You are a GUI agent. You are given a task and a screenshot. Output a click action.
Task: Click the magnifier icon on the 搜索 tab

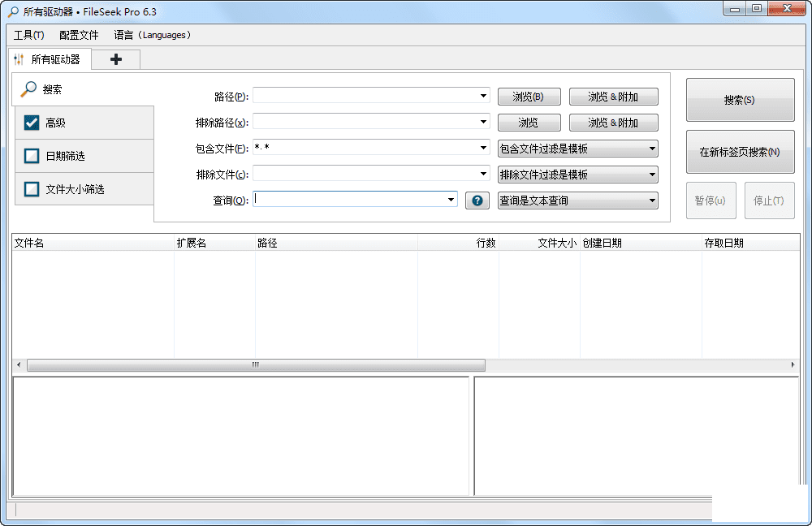28,89
